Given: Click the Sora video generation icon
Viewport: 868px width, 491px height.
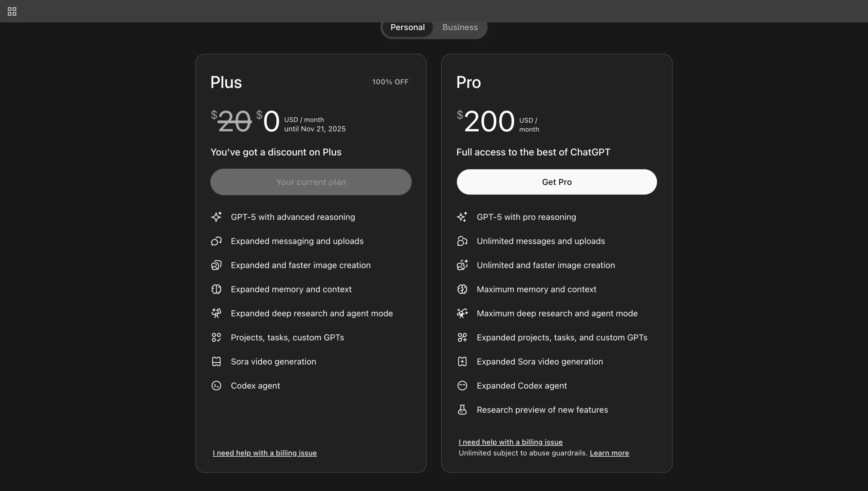Looking at the screenshot, I should [216, 361].
